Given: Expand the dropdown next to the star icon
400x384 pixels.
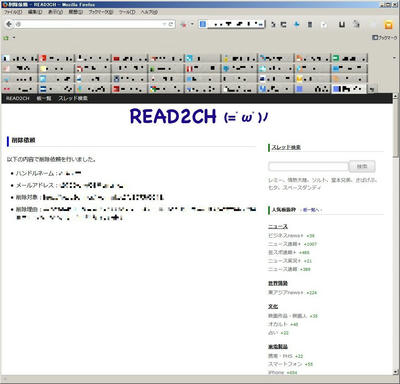Looking at the screenshot, I should pyautogui.click(x=192, y=24).
